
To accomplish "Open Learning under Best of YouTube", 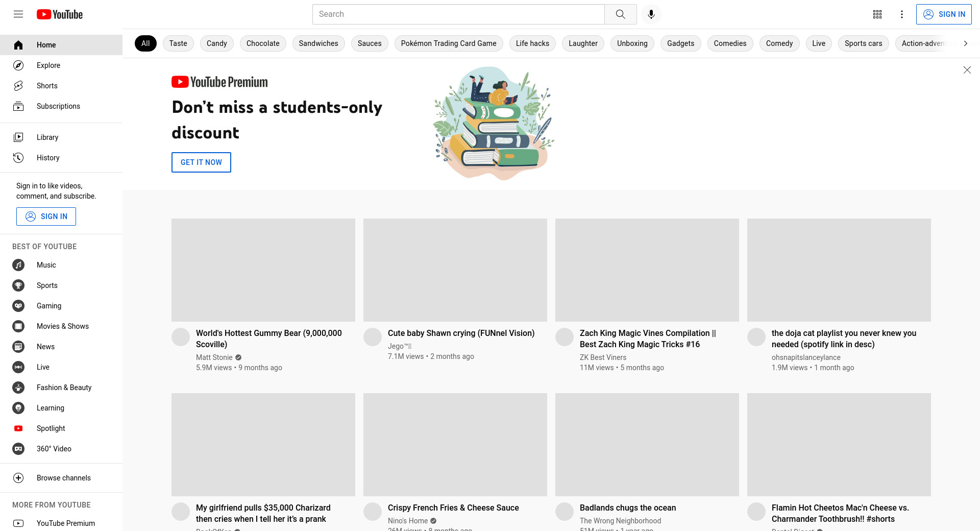I will pos(61,408).
